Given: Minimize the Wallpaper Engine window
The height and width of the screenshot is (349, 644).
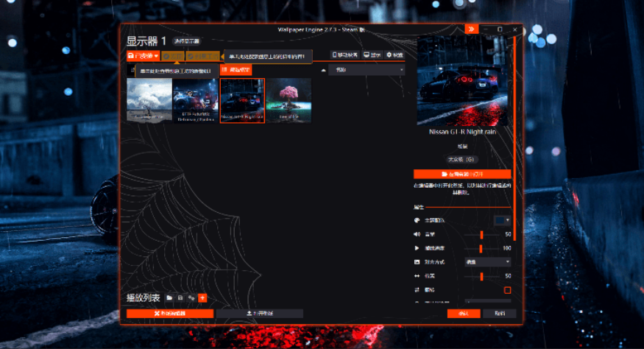Looking at the screenshot, I should coord(486,29).
